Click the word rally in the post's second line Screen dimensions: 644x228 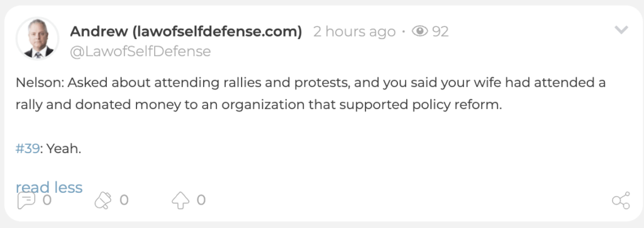(29, 105)
